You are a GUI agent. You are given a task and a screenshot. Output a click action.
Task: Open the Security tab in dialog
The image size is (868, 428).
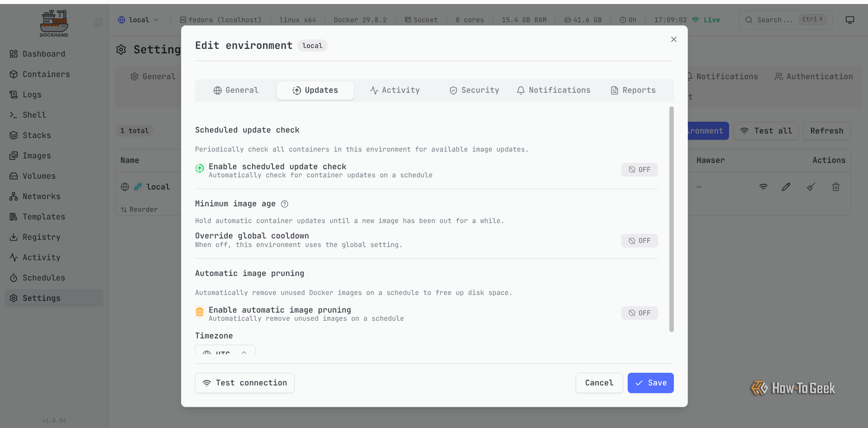(474, 90)
